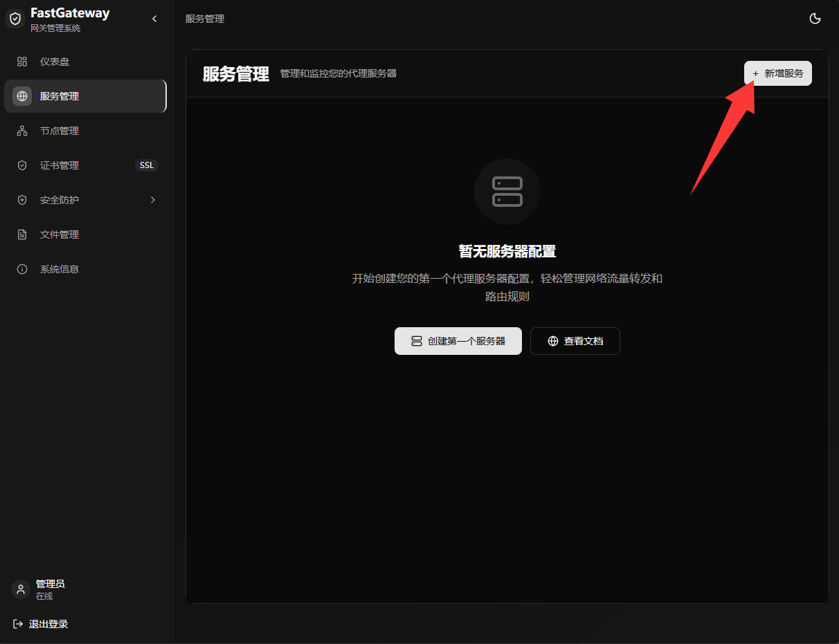Screen dimensions: 839x644
Task: Click the 仪表盘 dashboard grid icon
Action: point(22,62)
